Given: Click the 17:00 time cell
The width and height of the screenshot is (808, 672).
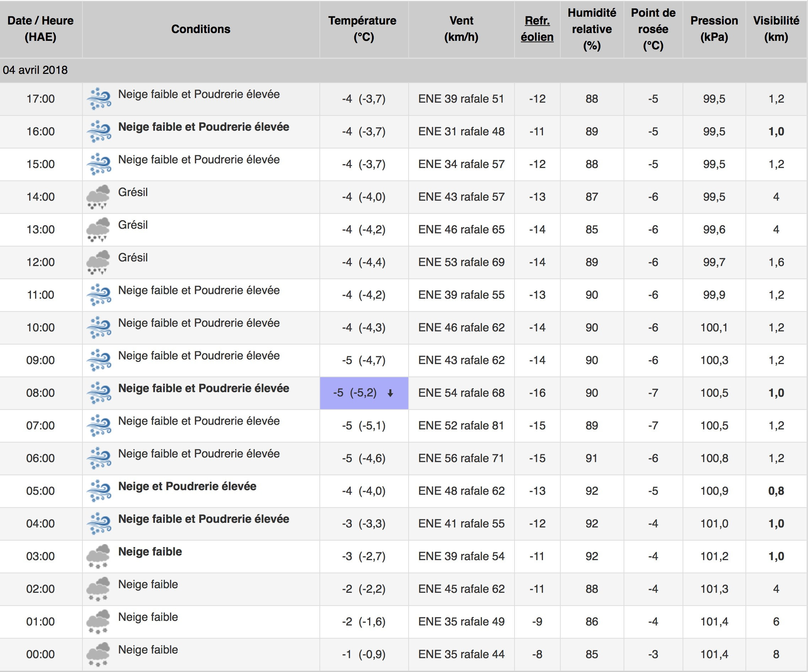Looking at the screenshot, I should tap(41, 99).
